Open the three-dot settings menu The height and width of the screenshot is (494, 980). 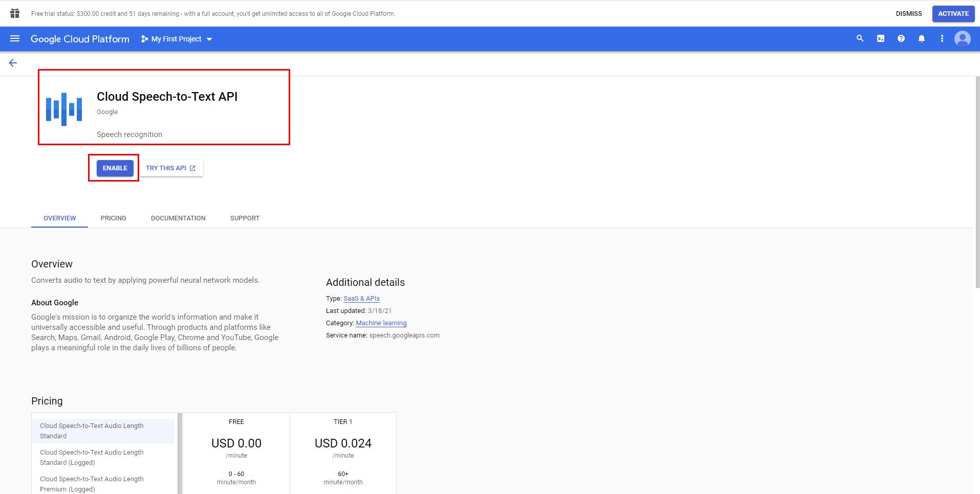pyautogui.click(x=942, y=39)
